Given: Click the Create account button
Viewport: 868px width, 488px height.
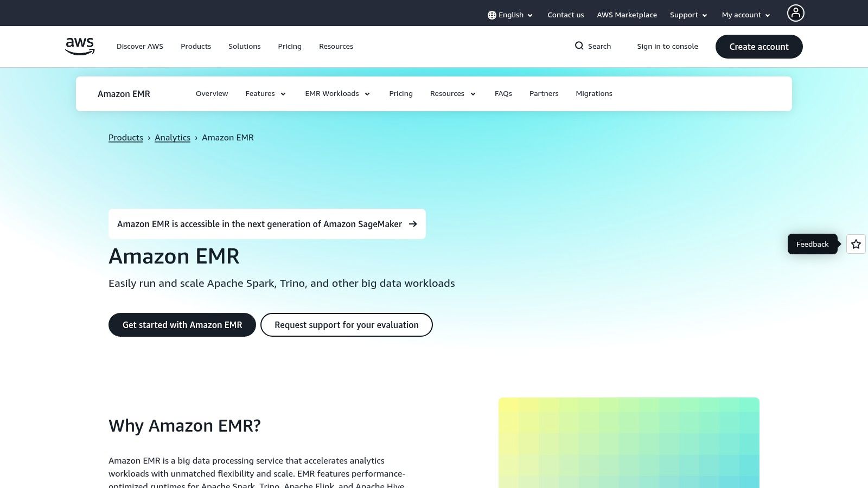Looking at the screenshot, I should point(759,47).
